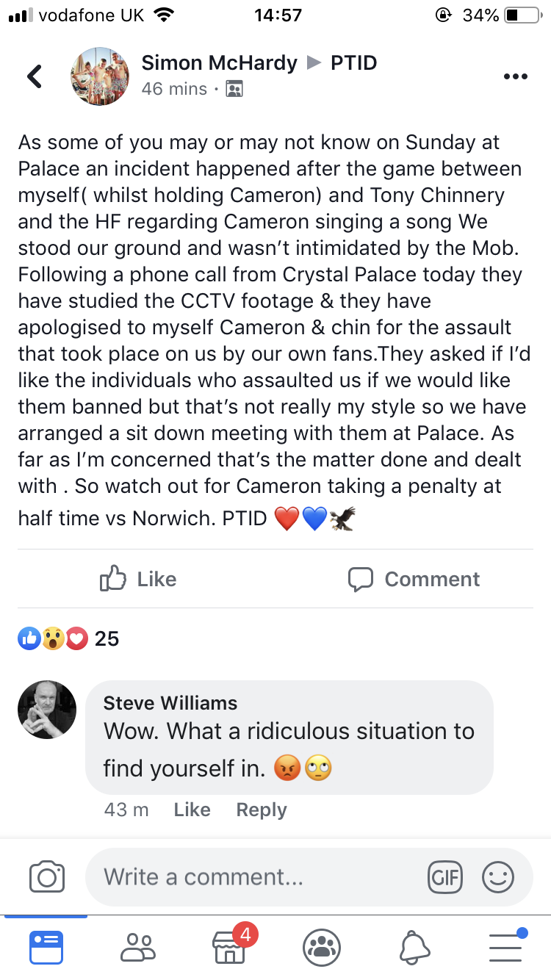551x980 pixels.
Task: Open Simon McHardy's profile picture
Action: point(99,76)
